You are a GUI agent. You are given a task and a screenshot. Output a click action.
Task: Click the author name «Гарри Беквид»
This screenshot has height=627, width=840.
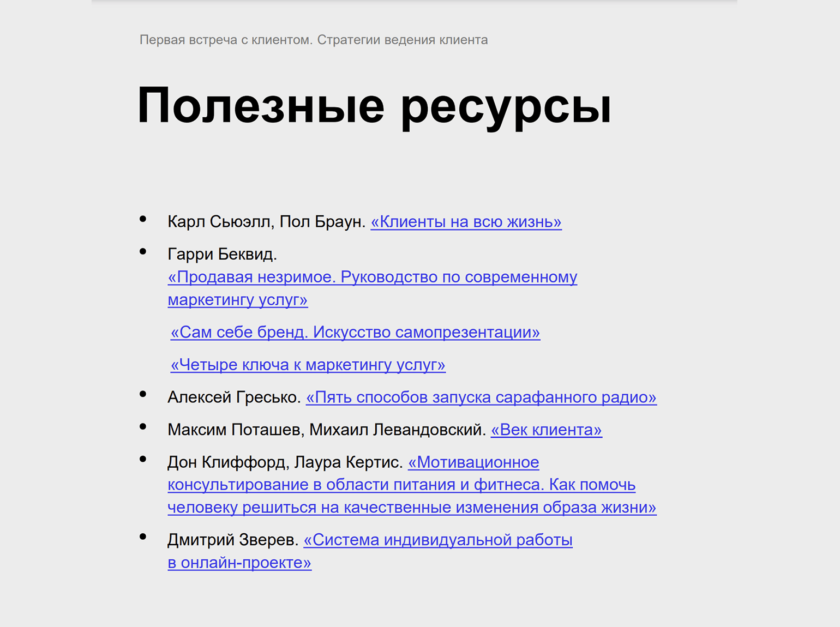coord(222,254)
